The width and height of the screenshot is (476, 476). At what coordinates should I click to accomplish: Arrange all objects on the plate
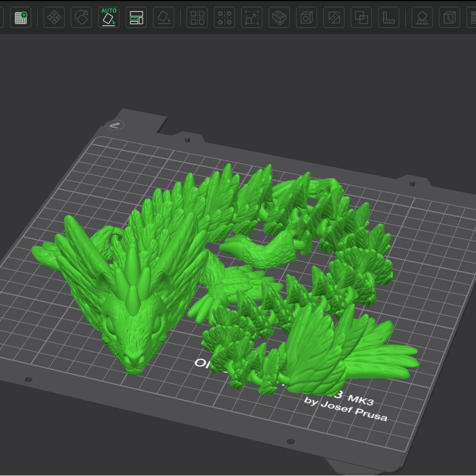(136, 18)
